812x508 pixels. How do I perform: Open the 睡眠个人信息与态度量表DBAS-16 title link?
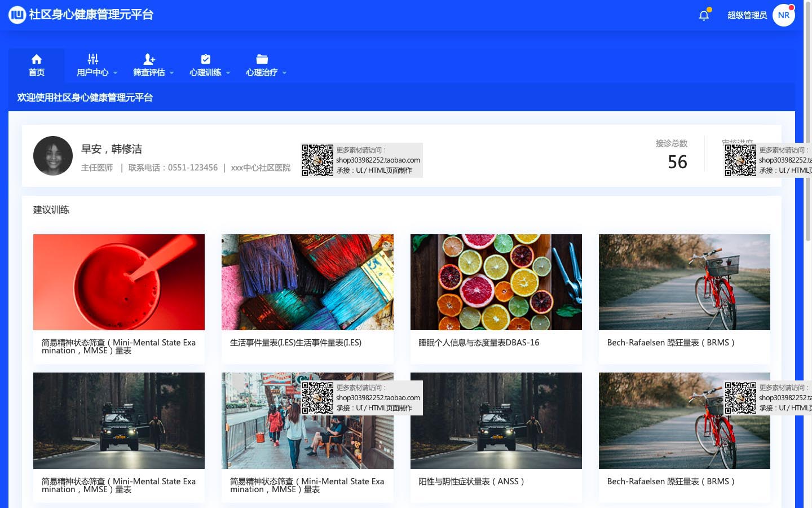tap(479, 343)
